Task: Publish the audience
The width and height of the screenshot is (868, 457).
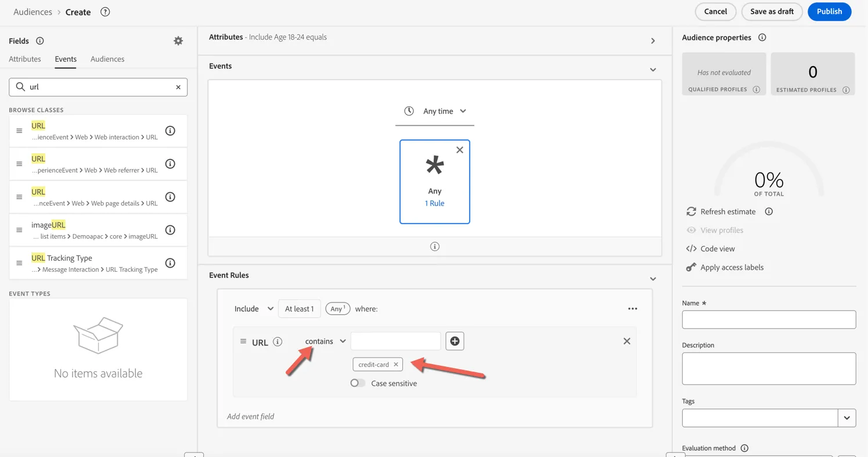Action: click(x=829, y=12)
